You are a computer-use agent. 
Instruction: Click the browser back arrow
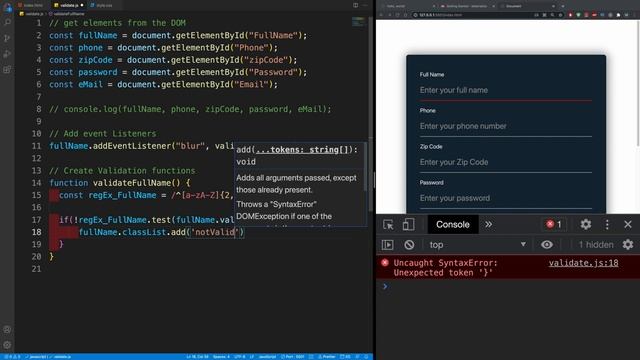(381, 15)
